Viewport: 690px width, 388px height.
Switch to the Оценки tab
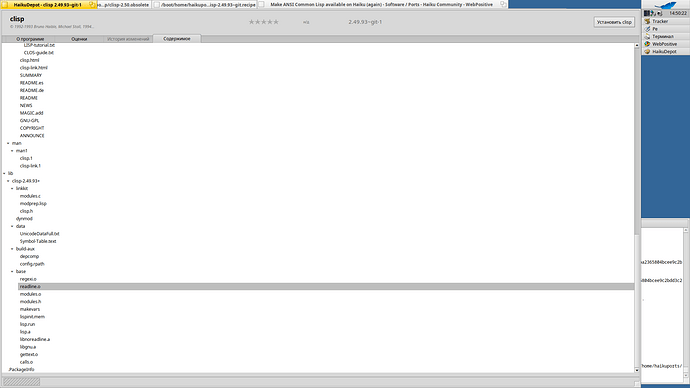(x=79, y=39)
